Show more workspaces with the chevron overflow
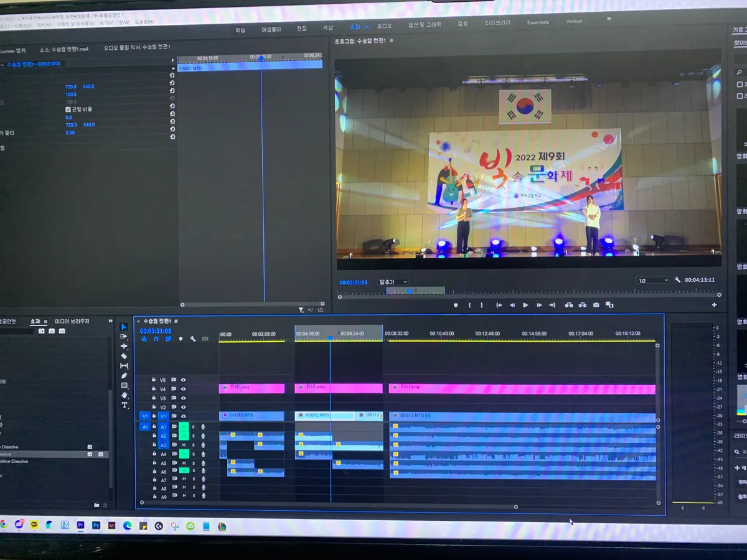The height and width of the screenshot is (560, 747). [x=609, y=19]
